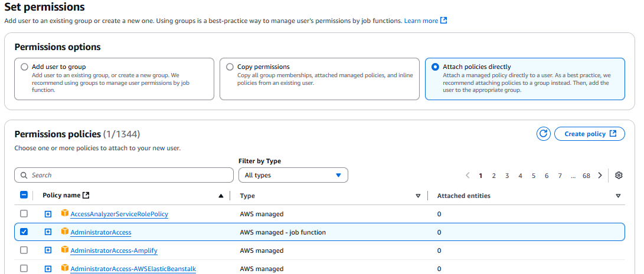The image size is (644, 274).
Task: Uncheck the AdministratorAccess policy checkbox
Action: 24,232
